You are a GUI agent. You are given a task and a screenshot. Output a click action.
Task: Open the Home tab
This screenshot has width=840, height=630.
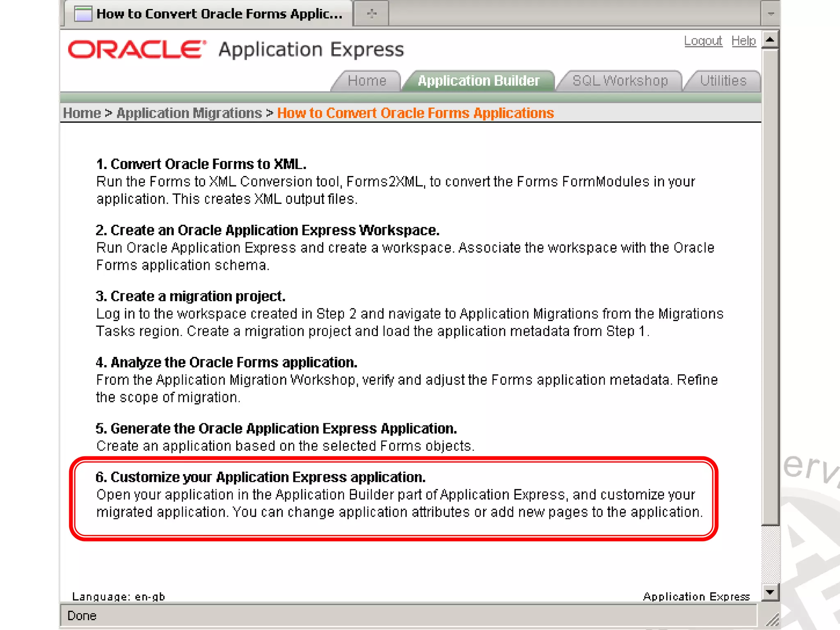[367, 81]
